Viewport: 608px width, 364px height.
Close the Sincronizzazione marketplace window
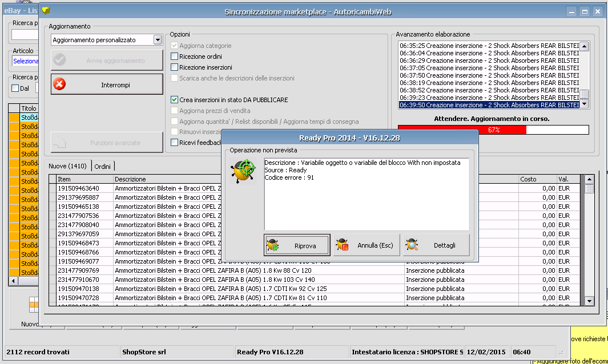coord(598,11)
